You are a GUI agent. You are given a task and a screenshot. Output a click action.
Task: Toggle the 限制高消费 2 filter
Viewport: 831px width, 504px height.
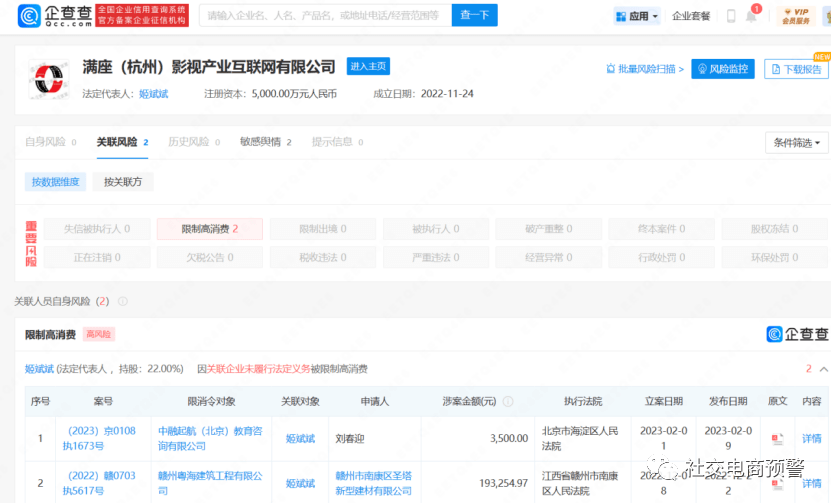(210, 229)
